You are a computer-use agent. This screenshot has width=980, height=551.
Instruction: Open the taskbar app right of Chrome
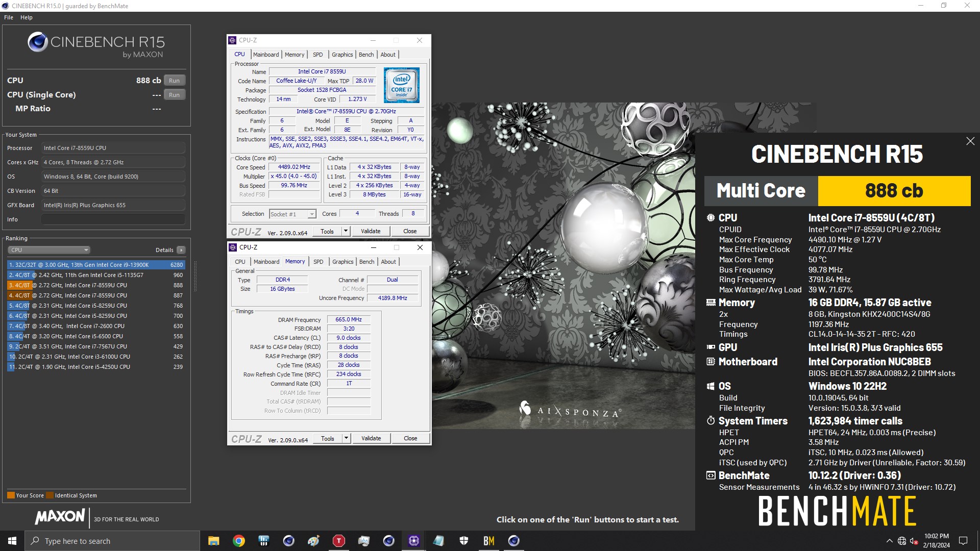[x=263, y=541]
